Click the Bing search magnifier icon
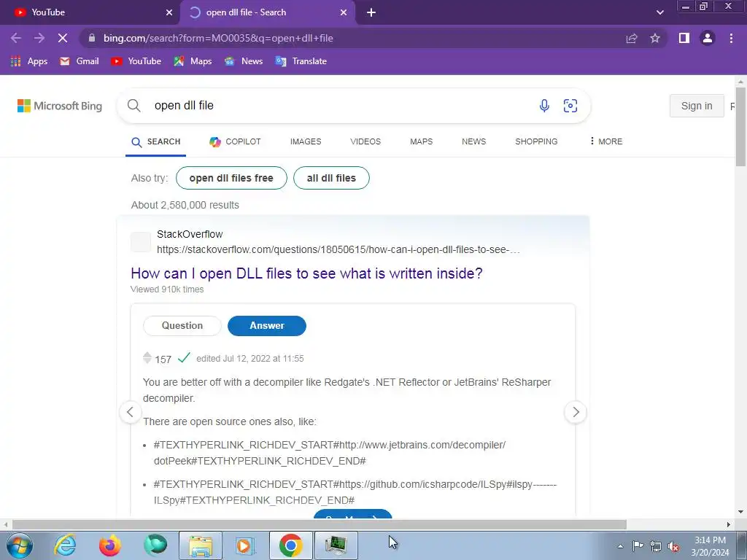747x560 pixels. tap(134, 106)
